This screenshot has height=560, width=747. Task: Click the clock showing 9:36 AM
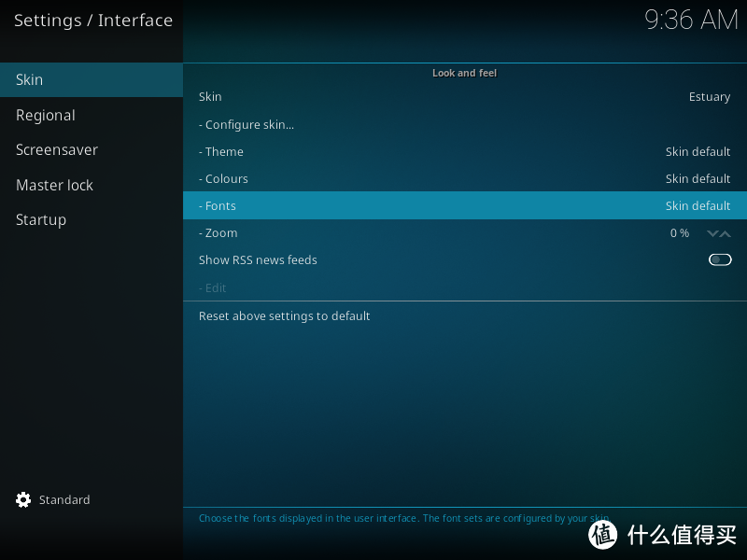coord(691,20)
